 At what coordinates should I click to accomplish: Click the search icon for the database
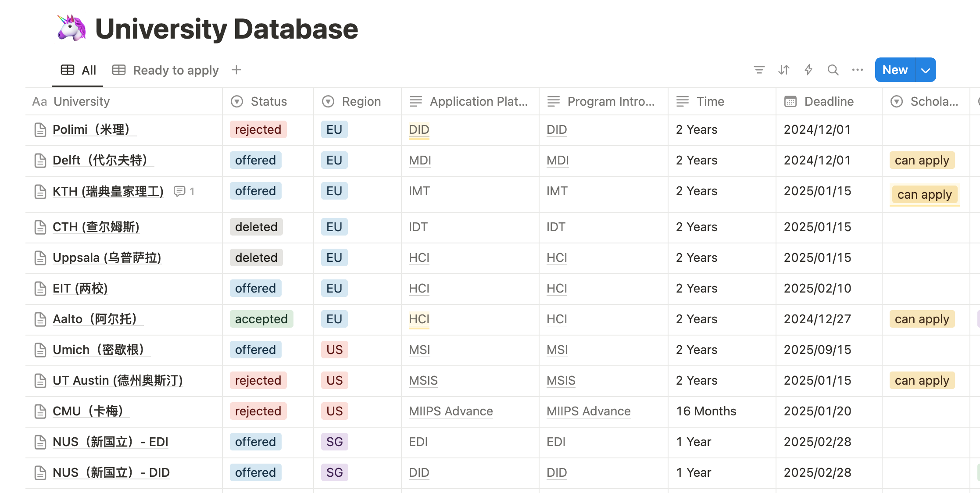pos(833,70)
